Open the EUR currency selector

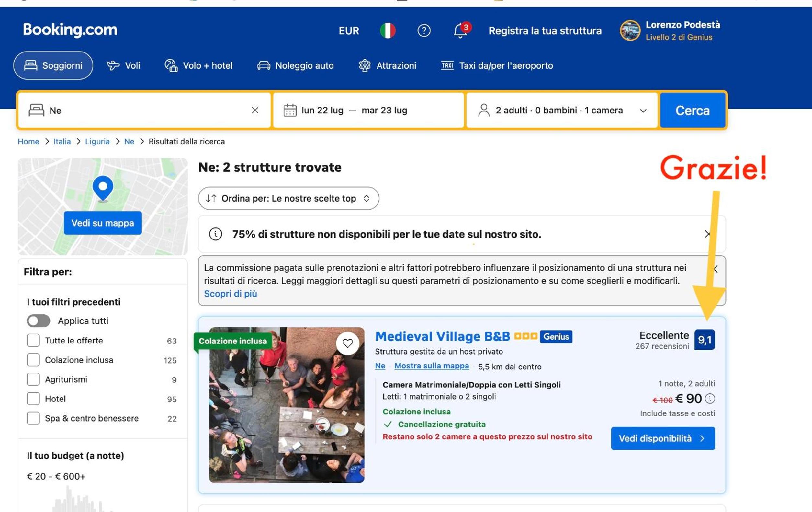click(x=349, y=31)
